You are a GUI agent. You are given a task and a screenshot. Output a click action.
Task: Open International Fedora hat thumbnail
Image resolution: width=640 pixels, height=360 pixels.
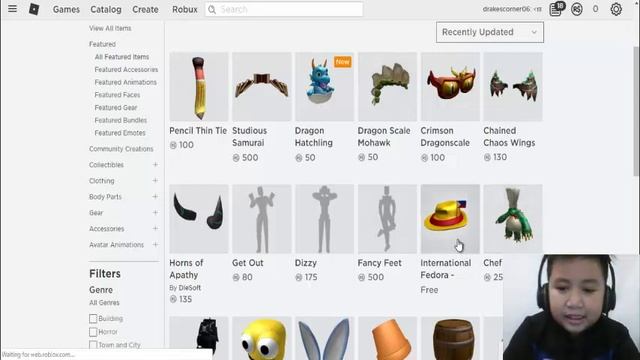[450, 219]
